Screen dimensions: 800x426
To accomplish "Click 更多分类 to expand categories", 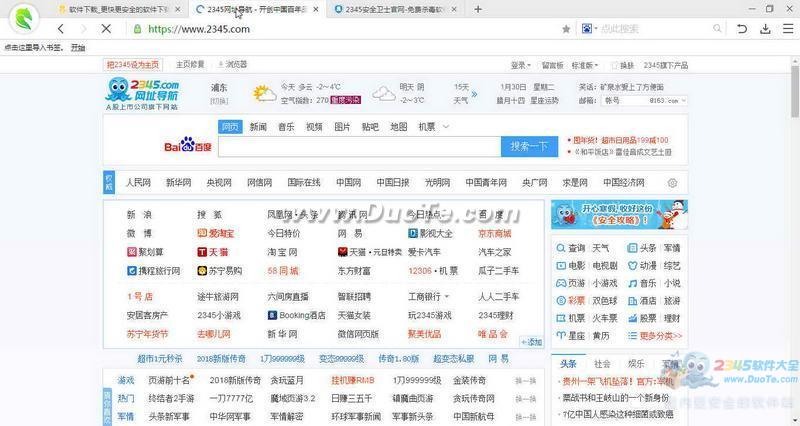I will (x=660, y=336).
